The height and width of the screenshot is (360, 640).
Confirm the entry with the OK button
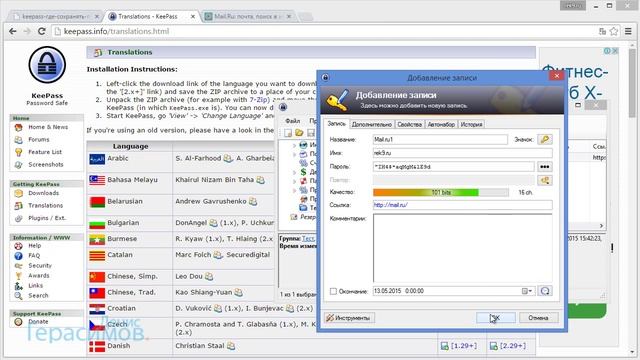(x=496, y=318)
